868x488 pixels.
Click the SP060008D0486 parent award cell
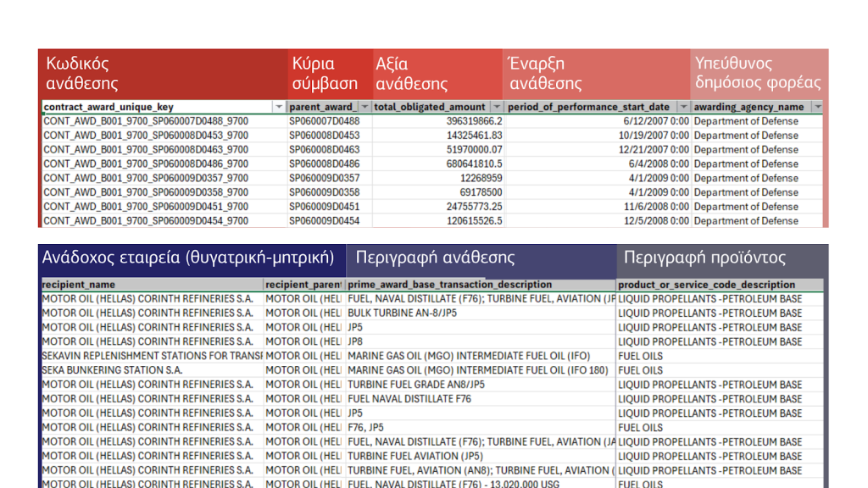[x=329, y=164]
